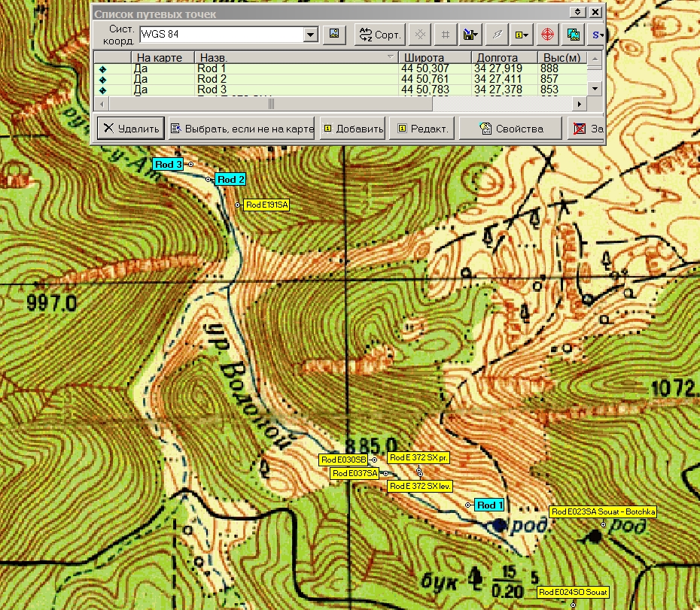Click the greyed diamond waypoint toolbar icon

point(420,35)
